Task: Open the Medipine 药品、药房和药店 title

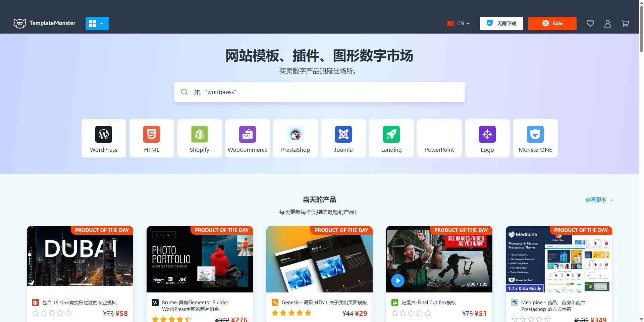Action: (x=553, y=306)
